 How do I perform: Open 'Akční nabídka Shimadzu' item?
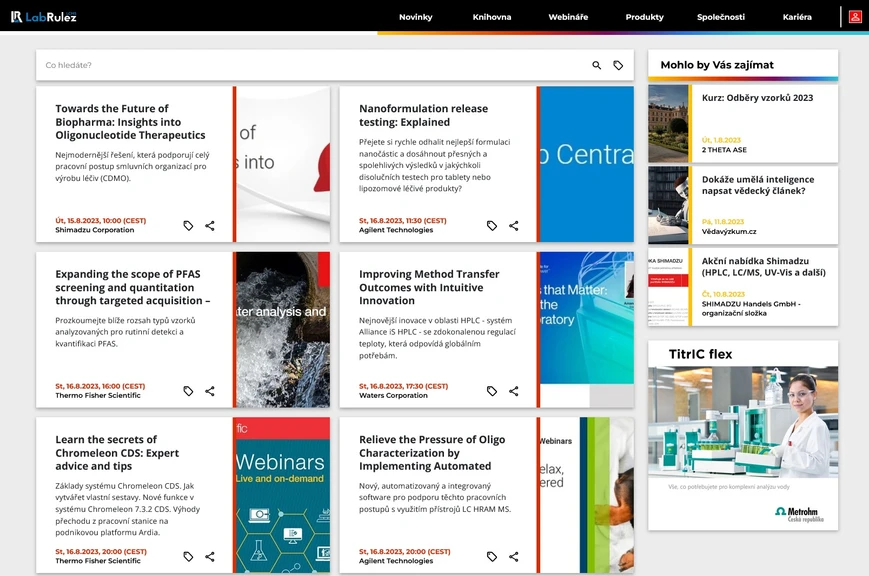point(764,267)
